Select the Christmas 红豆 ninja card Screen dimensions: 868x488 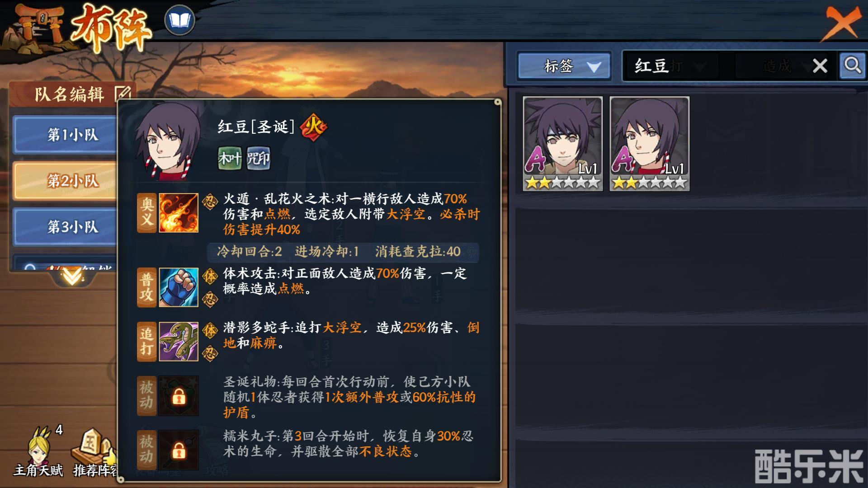click(650, 144)
